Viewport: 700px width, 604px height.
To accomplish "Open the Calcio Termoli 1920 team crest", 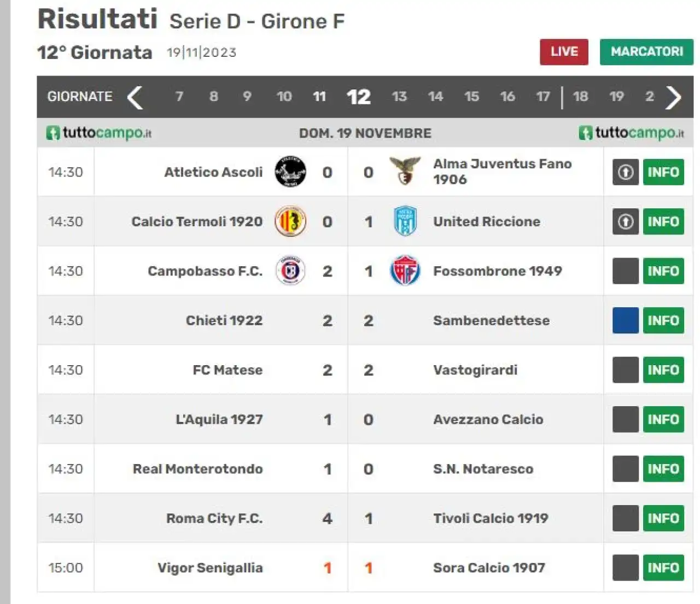I will (x=290, y=221).
